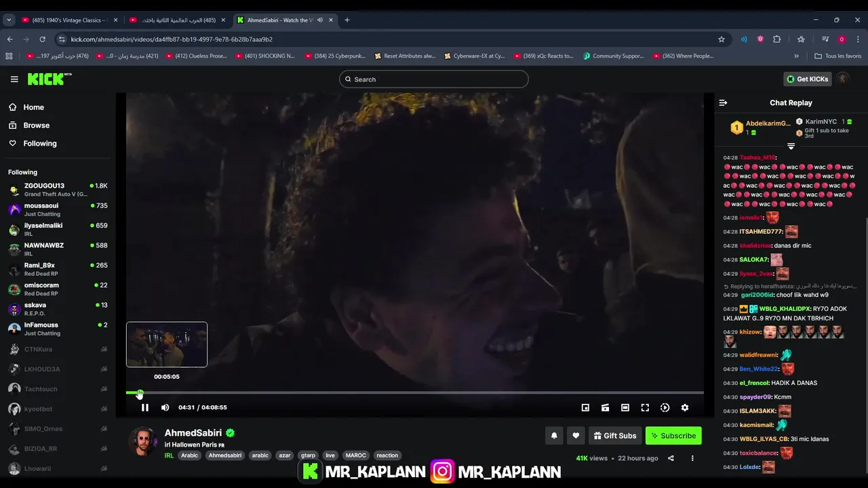868x488 pixels.
Task: Click the IRL category link
Action: pyautogui.click(x=169, y=455)
